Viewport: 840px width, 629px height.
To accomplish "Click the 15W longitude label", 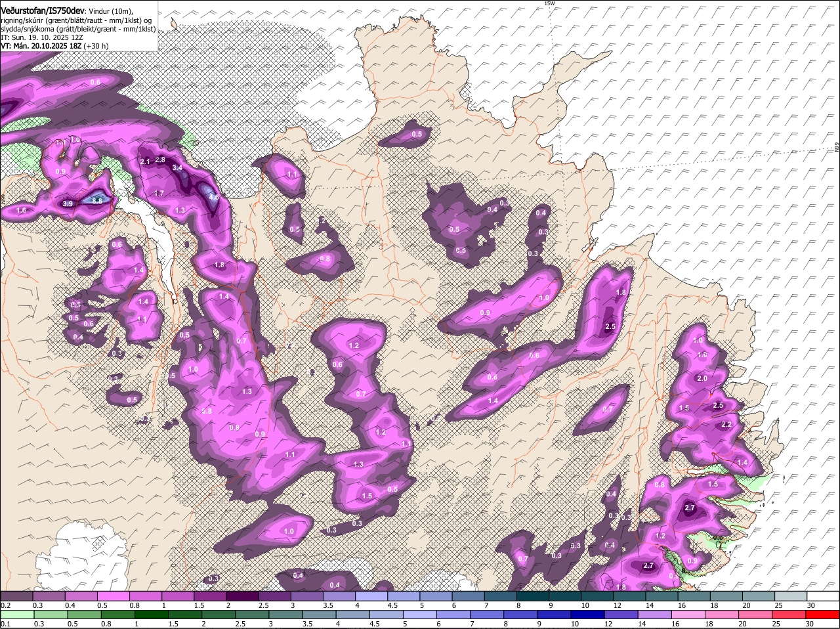I will click(x=549, y=3).
